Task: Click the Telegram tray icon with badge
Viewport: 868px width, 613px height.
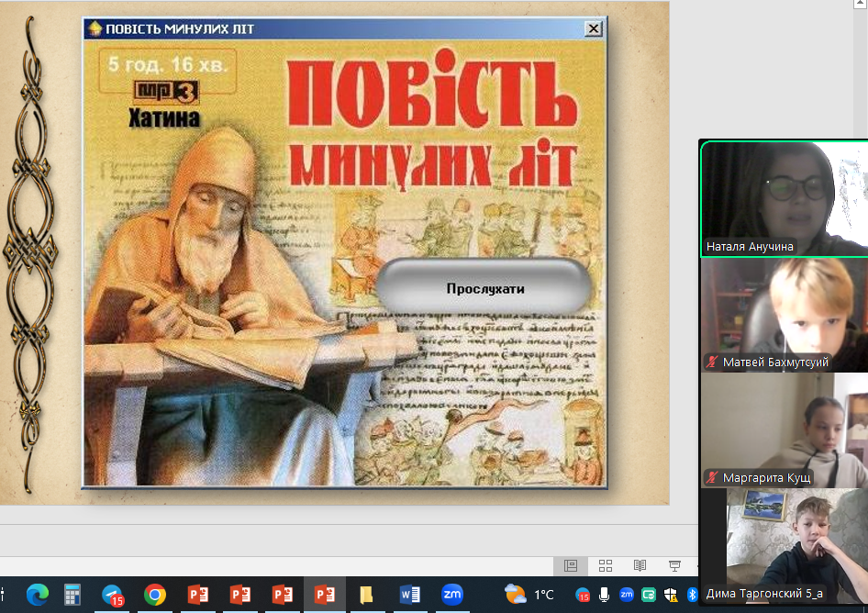Action: [x=583, y=596]
